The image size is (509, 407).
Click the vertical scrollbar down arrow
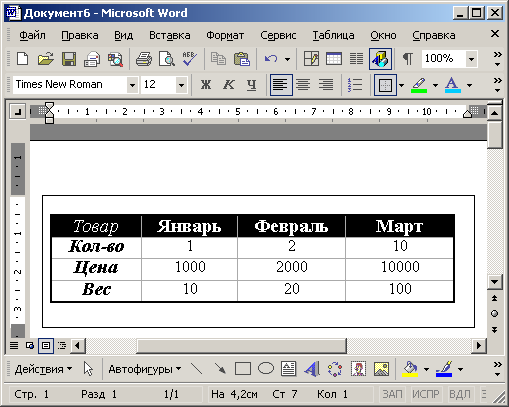[x=495, y=282]
